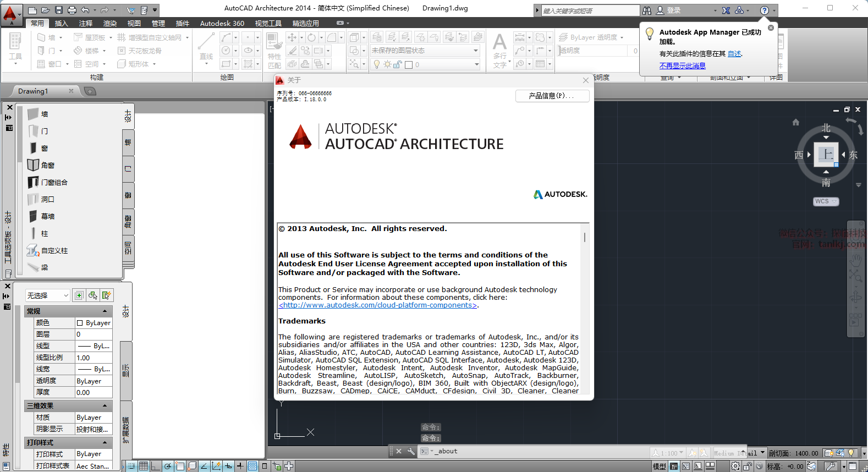The width and height of the screenshot is (868, 472).
Task: Open the 注释 ribbon tab
Action: [86, 23]
